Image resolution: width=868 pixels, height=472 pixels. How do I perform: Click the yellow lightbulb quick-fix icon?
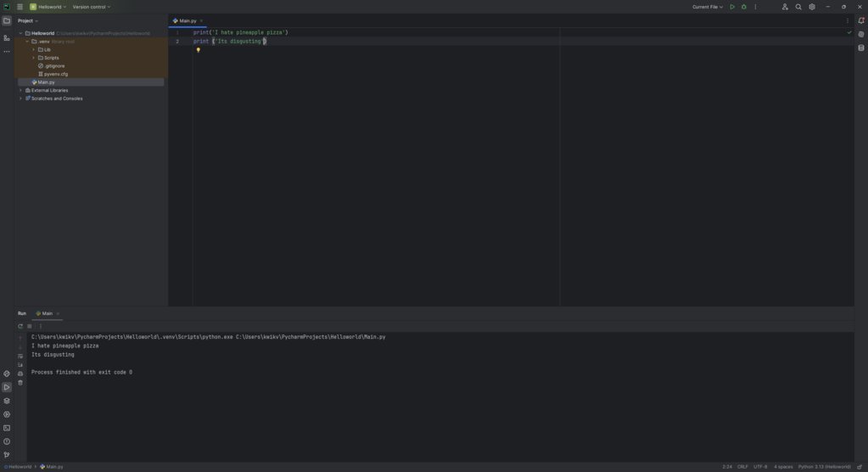pos(199,50)
